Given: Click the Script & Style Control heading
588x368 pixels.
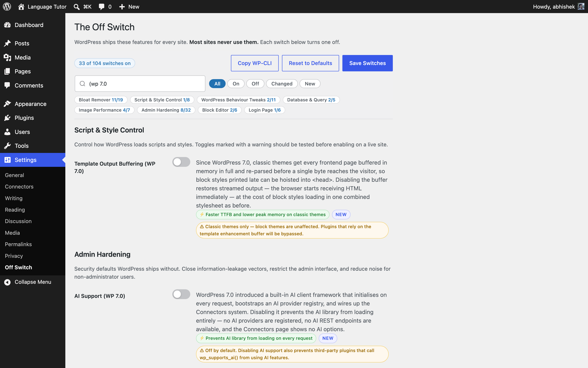Looking at the screenshot, I should tap(109, 130).
